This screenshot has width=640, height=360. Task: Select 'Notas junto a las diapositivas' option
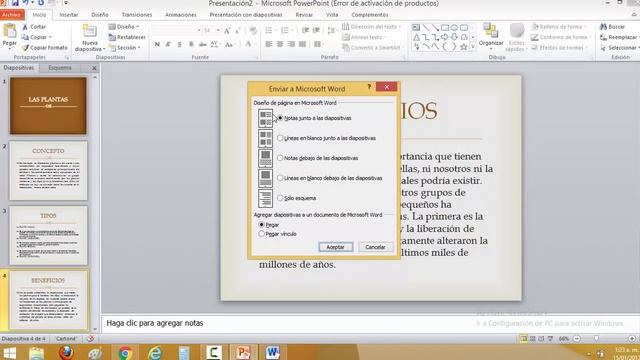pos(280,118)
